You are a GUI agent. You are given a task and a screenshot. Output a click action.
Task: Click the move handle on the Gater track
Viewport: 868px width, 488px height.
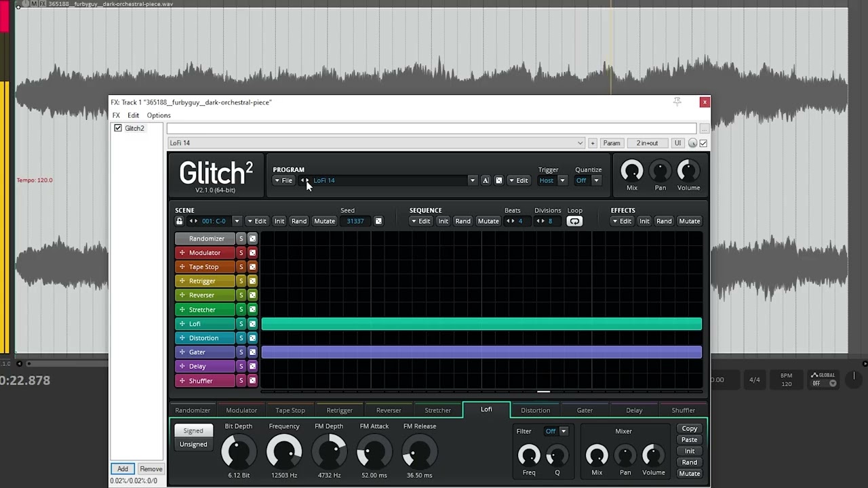click(182, 352)
